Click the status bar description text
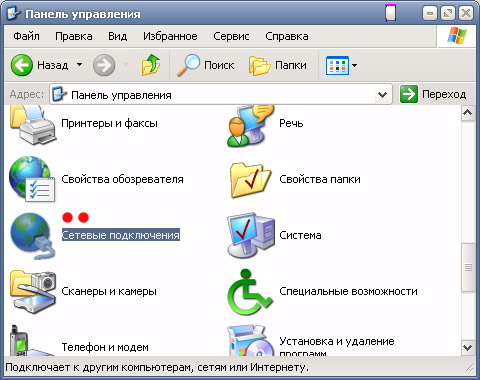The height and width of the screenshot is (380, 480). pos(157,367)
